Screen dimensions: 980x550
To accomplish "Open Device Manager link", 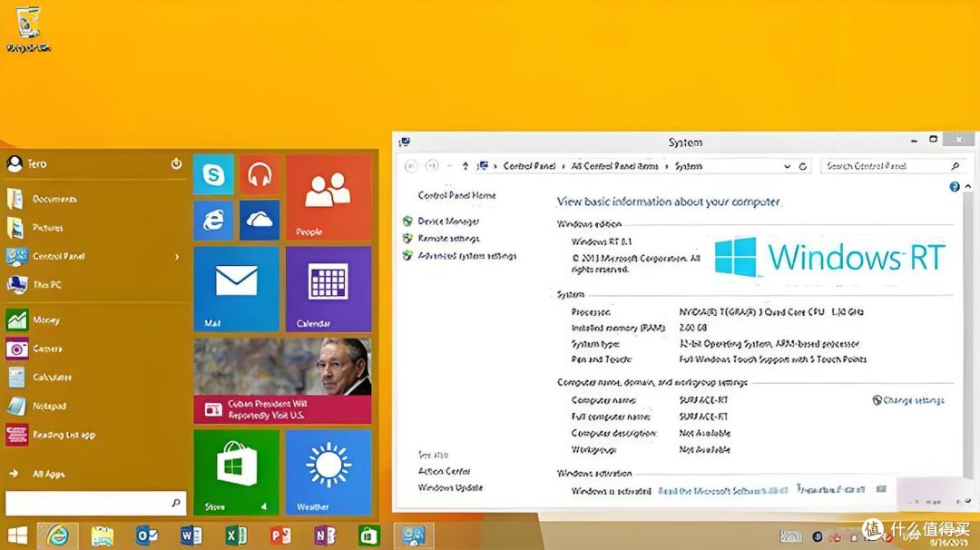I will 448,221.
